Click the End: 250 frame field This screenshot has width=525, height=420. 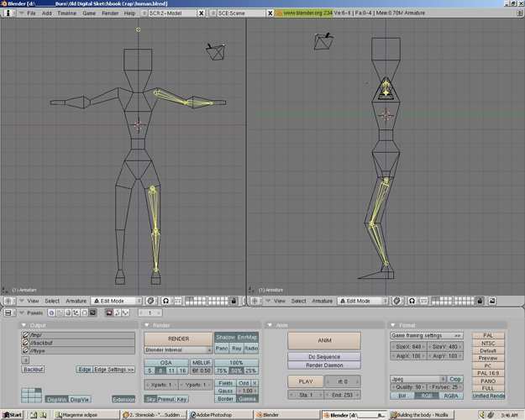tap(342, 395)
